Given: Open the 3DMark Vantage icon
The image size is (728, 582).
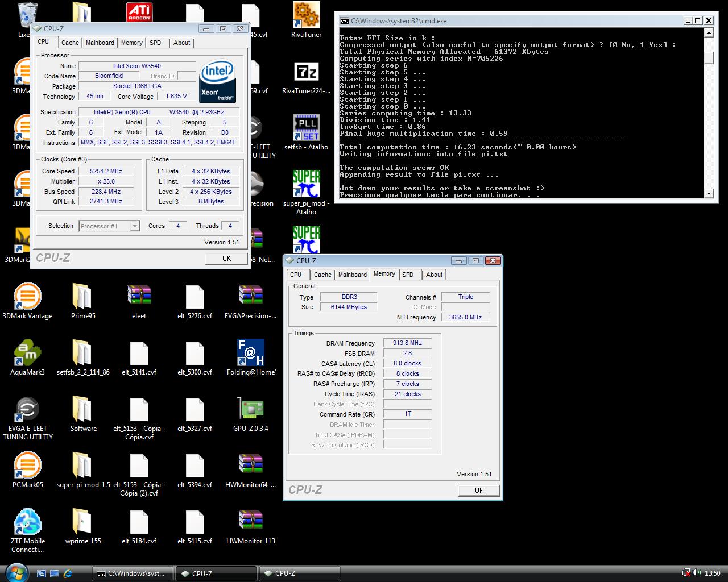Looking at the screenshot, I should pos(27,302).
